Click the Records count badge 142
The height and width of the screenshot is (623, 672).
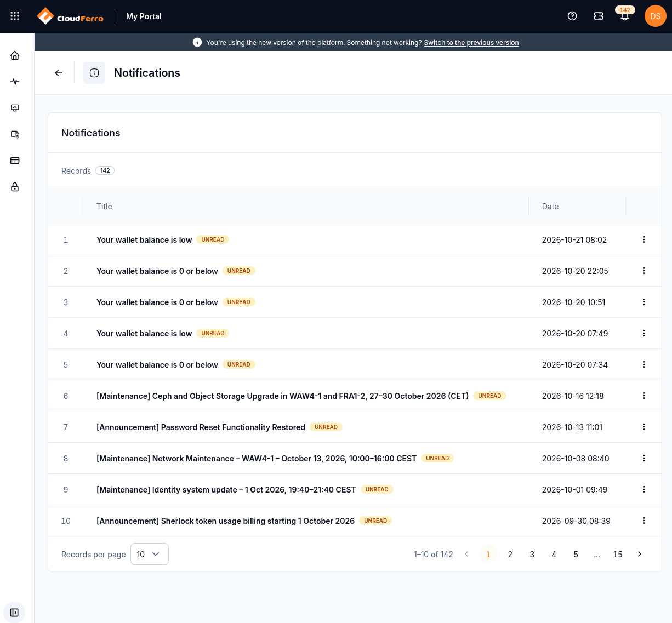(x=105, y=170)
